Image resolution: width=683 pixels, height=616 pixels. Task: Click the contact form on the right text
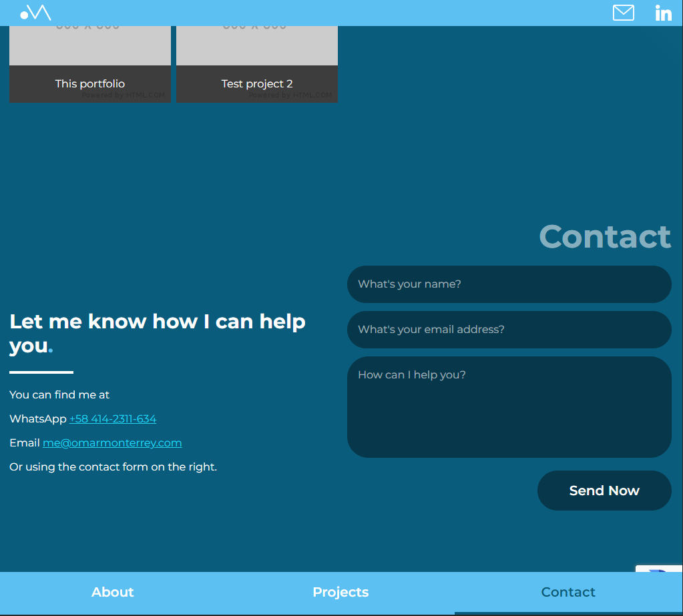coord(113,467)
